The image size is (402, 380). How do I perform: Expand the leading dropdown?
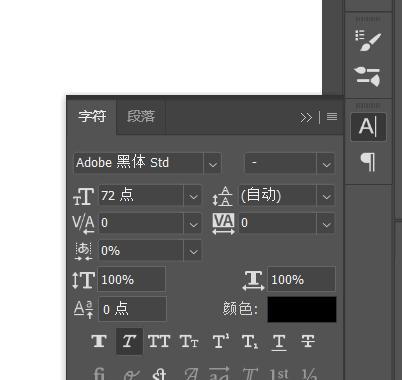tap(326, 196)
